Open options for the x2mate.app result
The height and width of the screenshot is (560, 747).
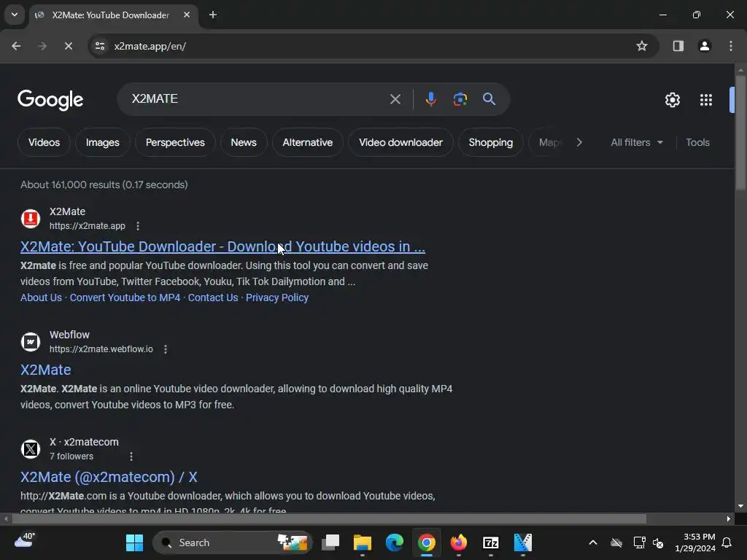pos(138,226)
